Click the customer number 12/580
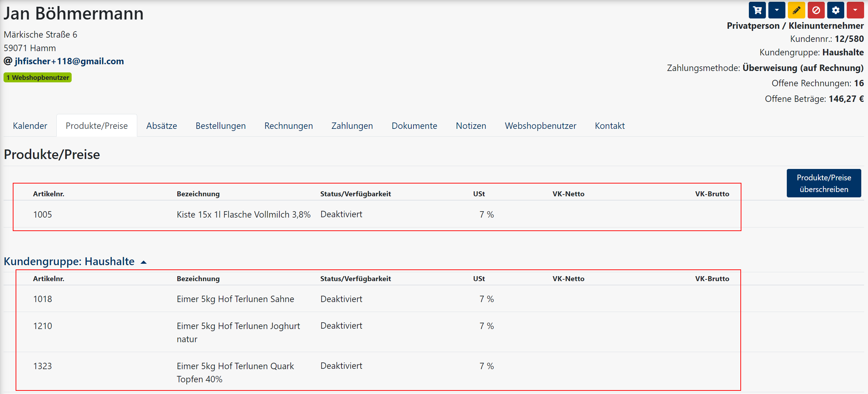 [849, 39]
